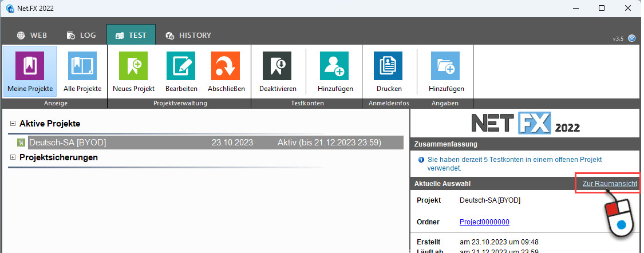Maximize the Net.FX 2022 window
This screenshot has width=644, height=253.
pyautogui.click(x=601, y=8)
